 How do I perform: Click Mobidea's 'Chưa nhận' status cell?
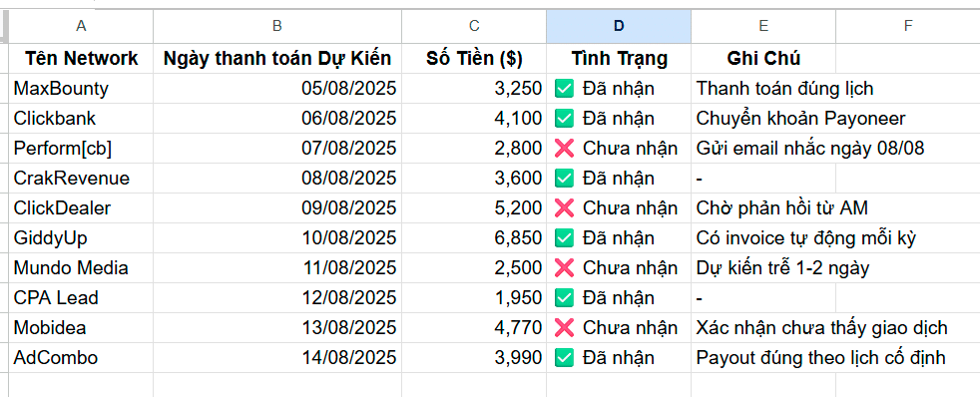pos(619,328)
